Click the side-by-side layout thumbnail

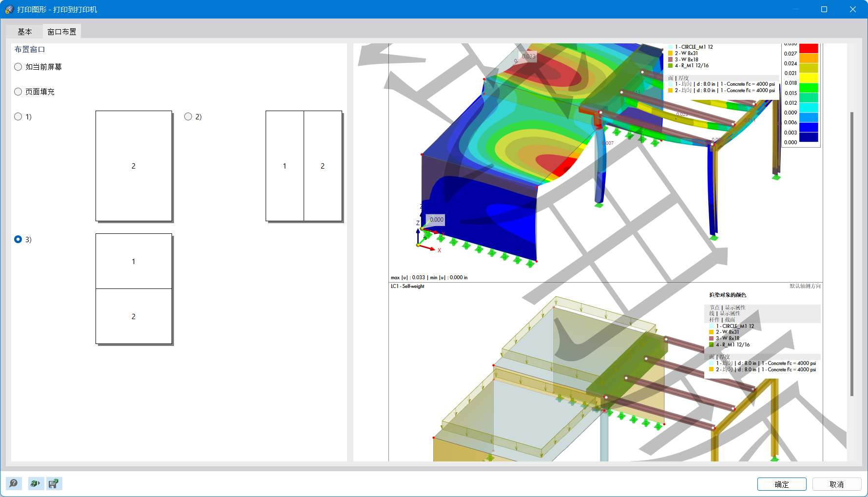[x=304, y=166]
